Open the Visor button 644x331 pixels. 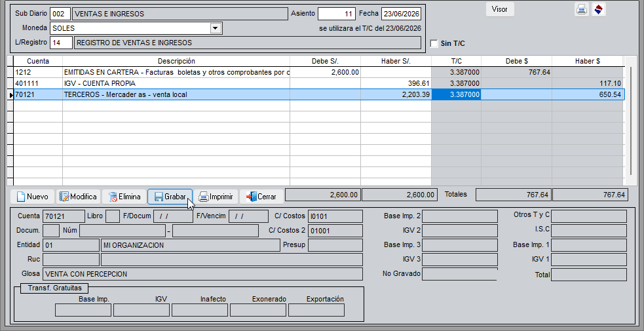click(x=500, y=9)
